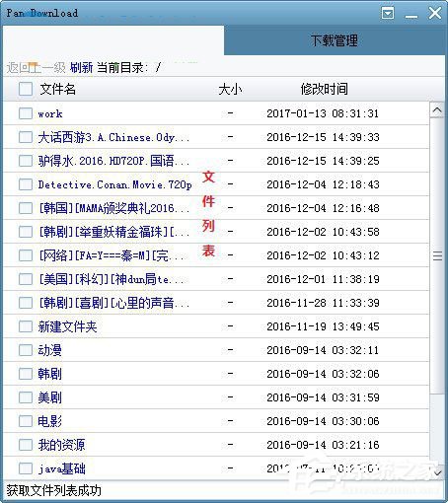Screen dimensions: 448x503
Task: Select timestamp 2016-12-04 12:18:43
Action: point(323,184)
